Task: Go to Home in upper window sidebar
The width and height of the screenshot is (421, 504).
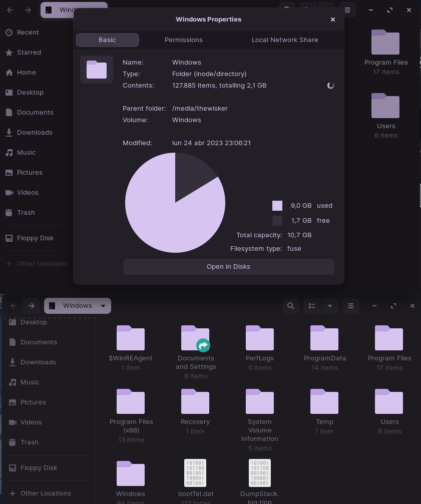Action: tap(21, 72)
